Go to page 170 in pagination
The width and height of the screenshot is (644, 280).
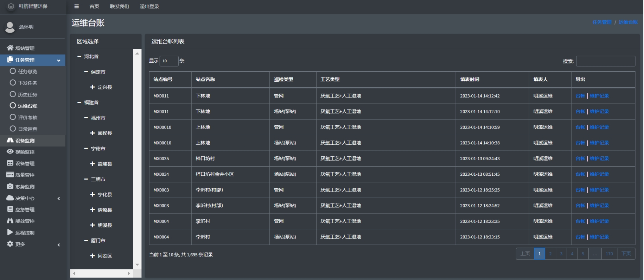tap(609, 254)
